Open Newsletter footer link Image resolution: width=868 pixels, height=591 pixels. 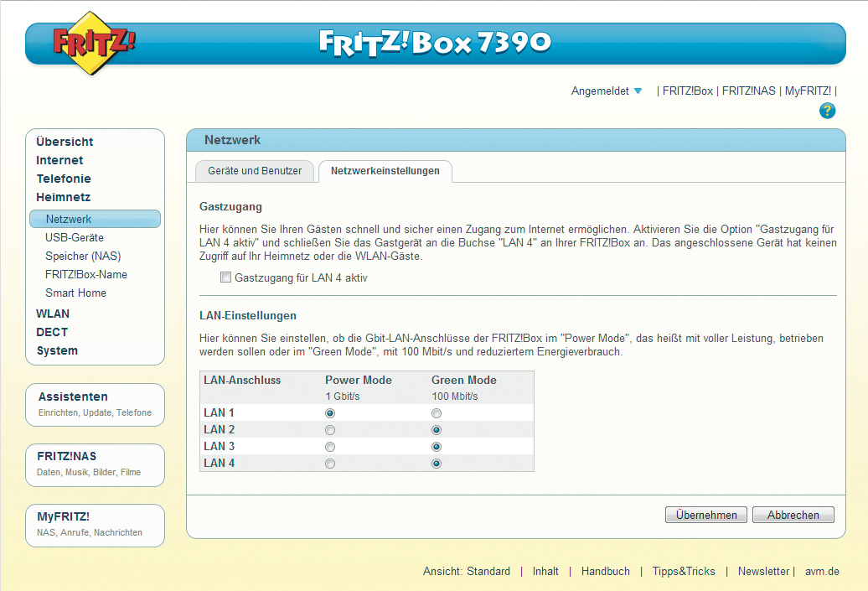(763, 571)
